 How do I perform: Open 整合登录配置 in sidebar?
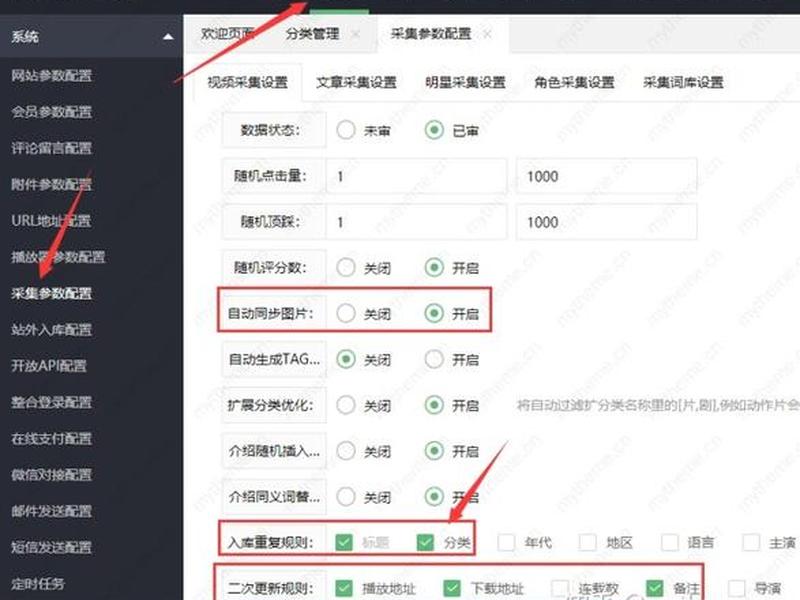coord(52,402)
